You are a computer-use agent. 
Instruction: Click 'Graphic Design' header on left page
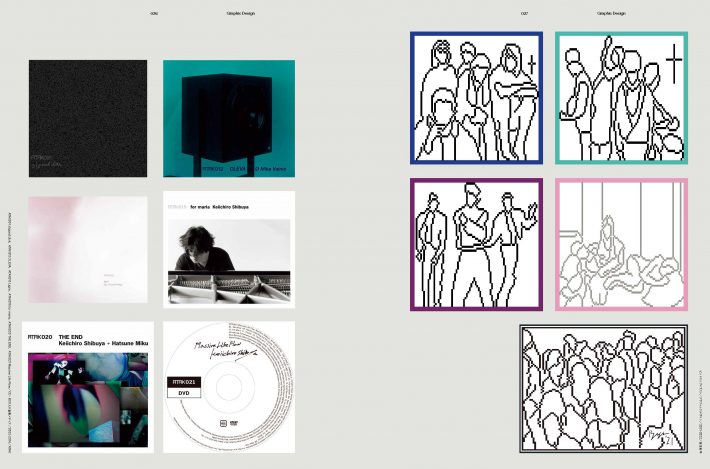(x=240, y=14)
